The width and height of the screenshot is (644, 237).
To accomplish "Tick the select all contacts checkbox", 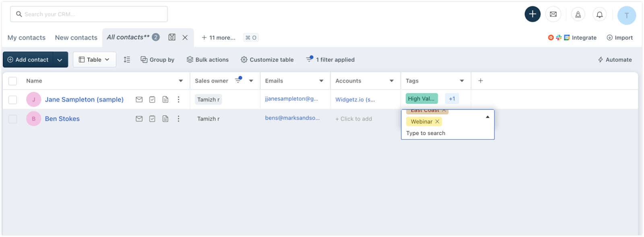I will tap(13, 81).
